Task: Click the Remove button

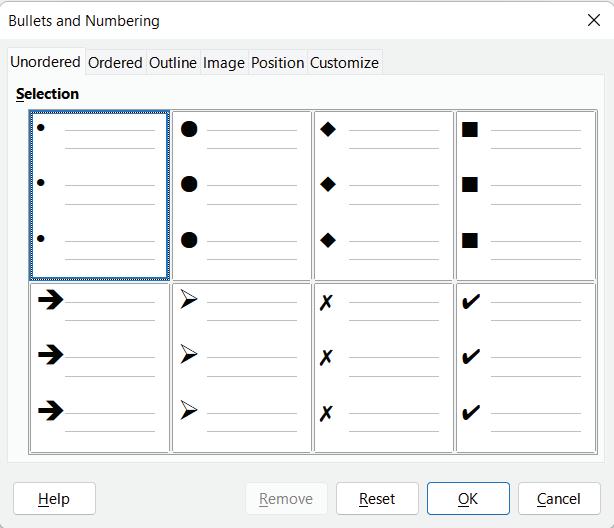Action: (x=286, y=498)
